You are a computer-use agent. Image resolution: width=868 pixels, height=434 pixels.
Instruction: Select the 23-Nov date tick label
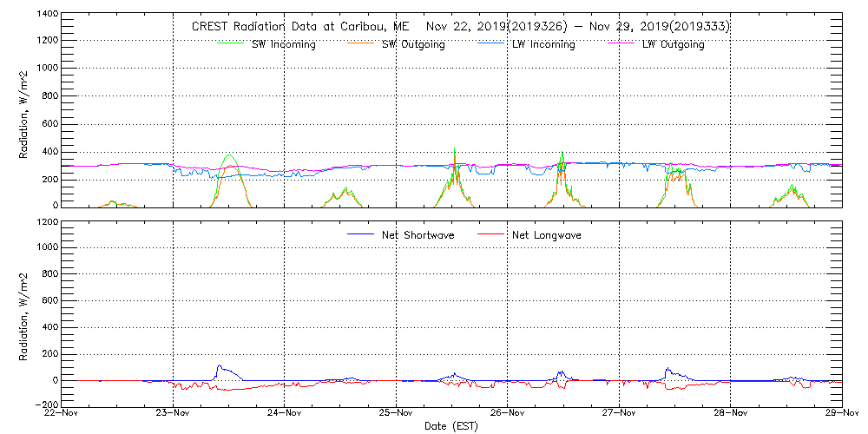173,413
